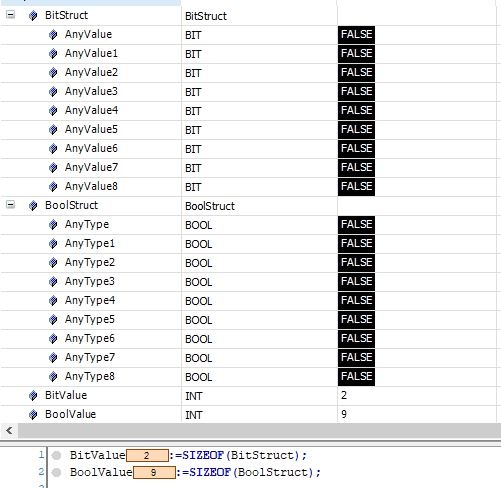Screen dimensions: 501x488
Task: Select the FALSE value of AnyValue1
Action: click(356, 53)
